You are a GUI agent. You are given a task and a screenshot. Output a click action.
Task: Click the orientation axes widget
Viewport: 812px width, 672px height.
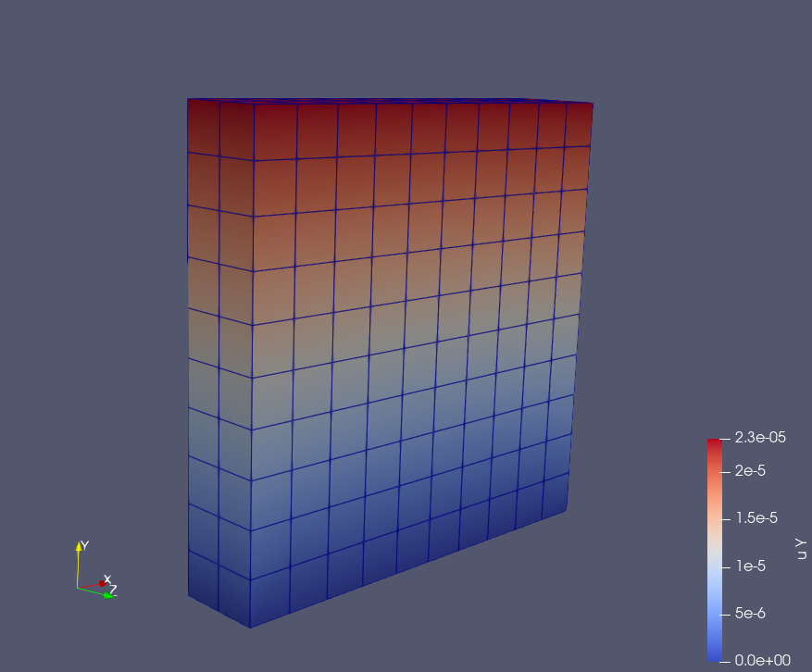coord(97,570)
